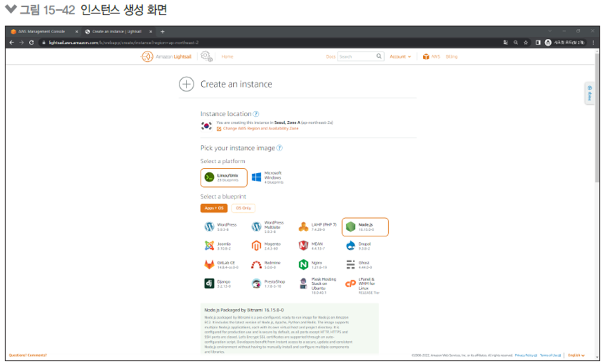Click the Search input field
This screenshot has height=364, width=605.
tap(357, 57)
